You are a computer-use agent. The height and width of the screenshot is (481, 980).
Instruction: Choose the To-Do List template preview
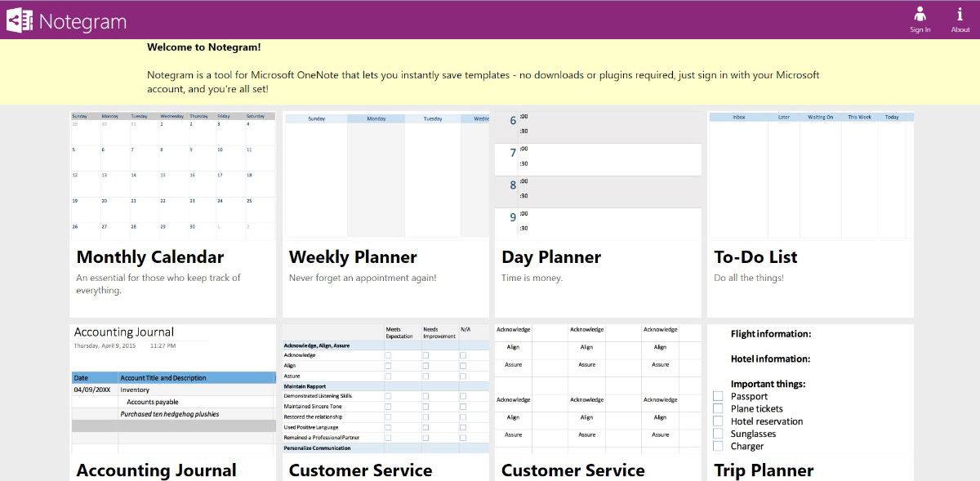pos(810,176)
